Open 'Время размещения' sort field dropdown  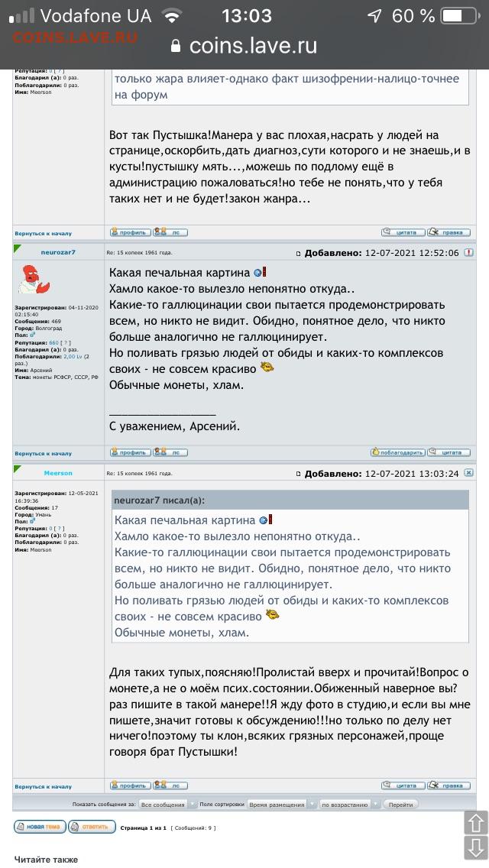point(282,805)
